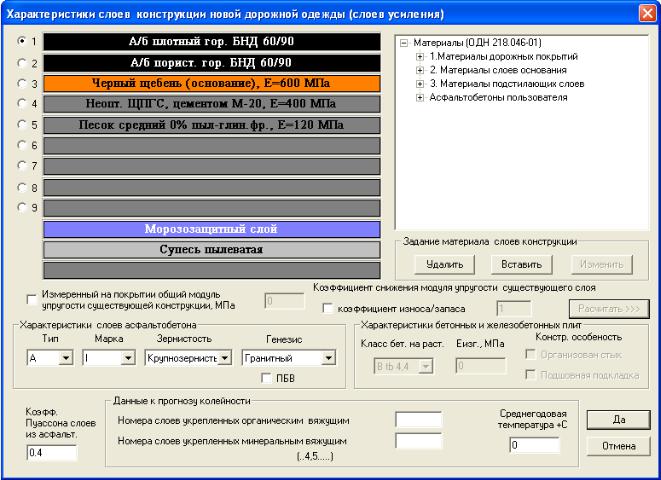Click the 'Удалить' button
The image size is (661, 480).
coord(444,265)
